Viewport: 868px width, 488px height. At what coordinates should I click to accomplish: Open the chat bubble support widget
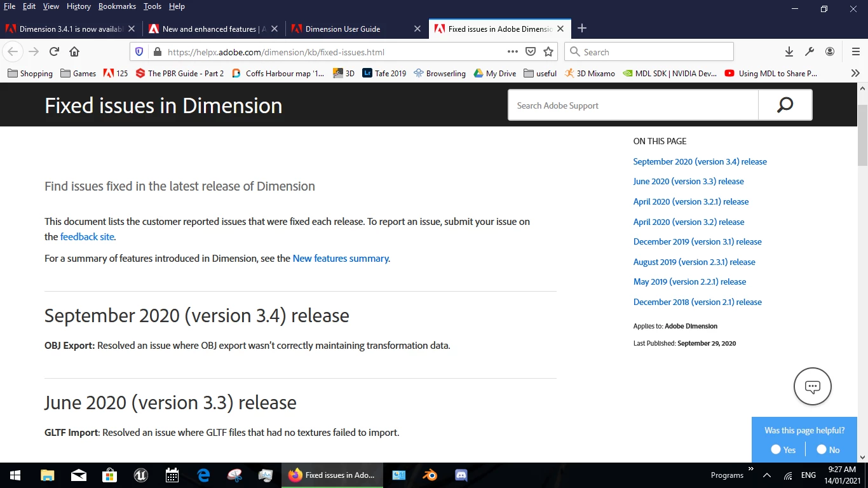[x=813, y=386]
